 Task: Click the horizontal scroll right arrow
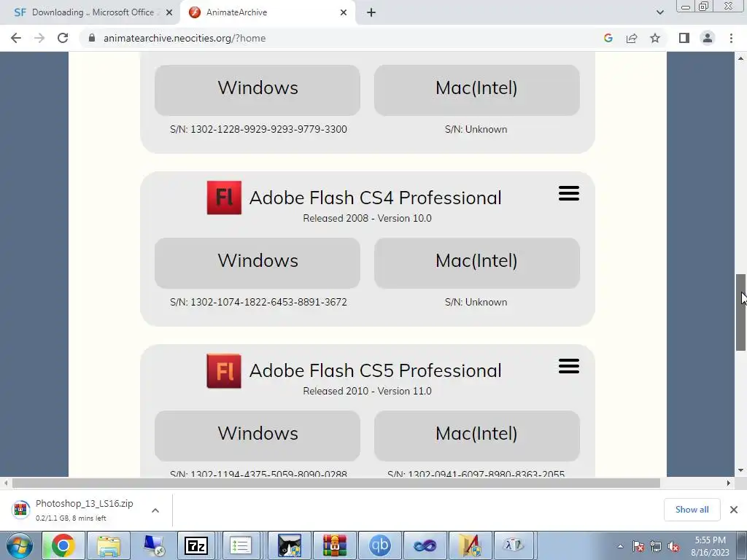pyautogui.click(x=729, y=483)
